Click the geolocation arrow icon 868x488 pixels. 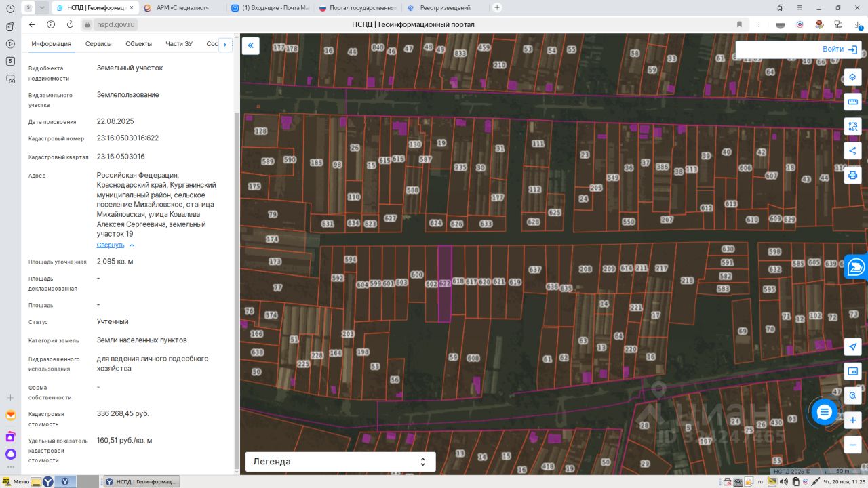852,347
